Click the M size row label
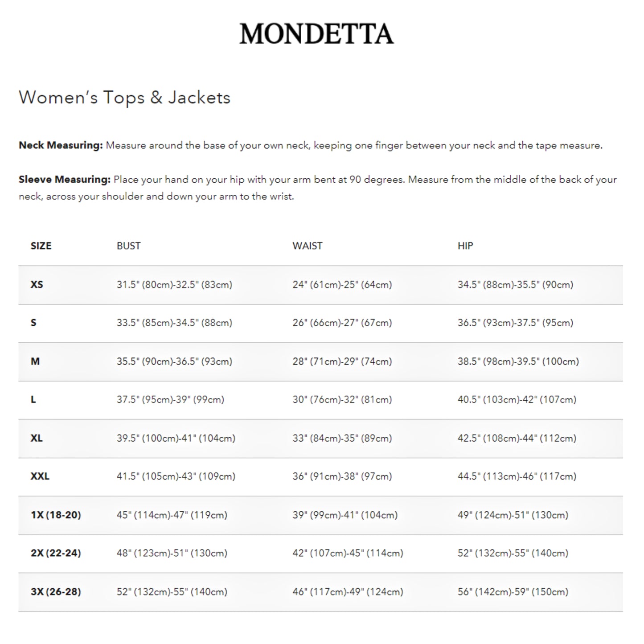644x644 pixels. (35, 361)
